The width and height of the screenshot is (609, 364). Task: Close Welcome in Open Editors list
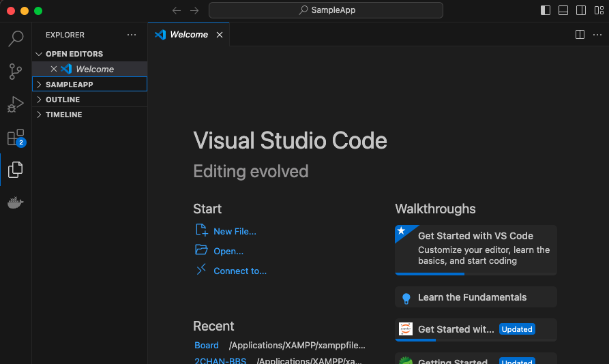tap(54, 69)
